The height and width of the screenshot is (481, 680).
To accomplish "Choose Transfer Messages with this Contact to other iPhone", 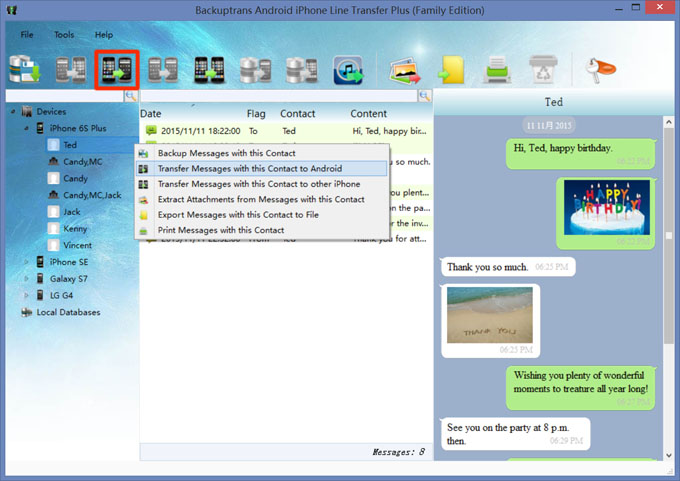I will tap(262, 184).
